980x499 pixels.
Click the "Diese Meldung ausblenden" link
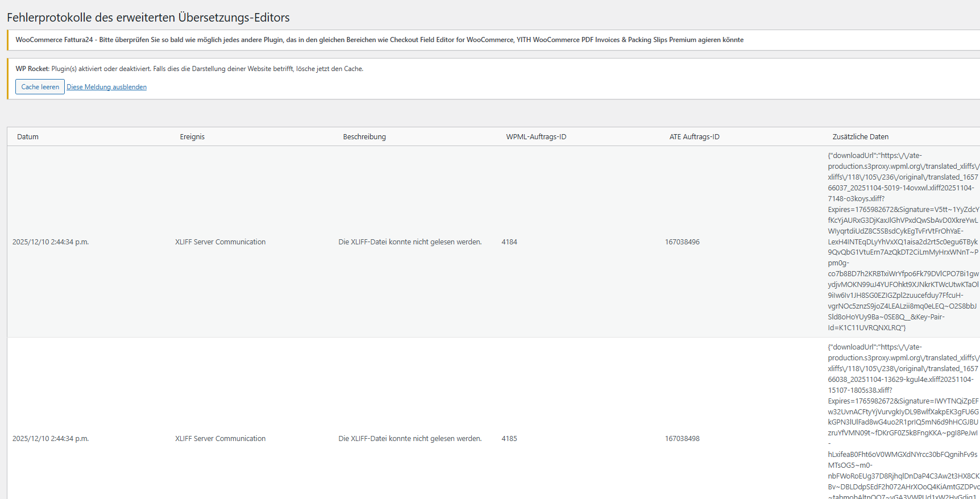[x=106, y=87]
